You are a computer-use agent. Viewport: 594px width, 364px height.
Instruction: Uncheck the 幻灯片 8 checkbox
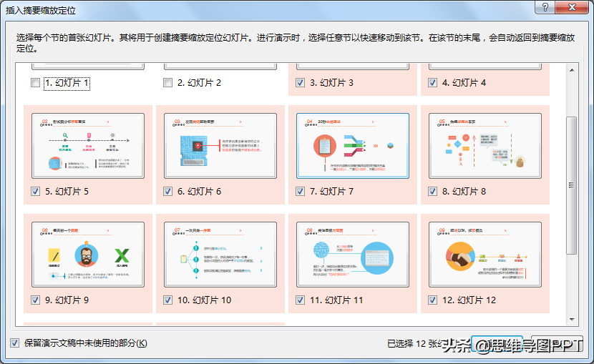(x=433, y=192)
